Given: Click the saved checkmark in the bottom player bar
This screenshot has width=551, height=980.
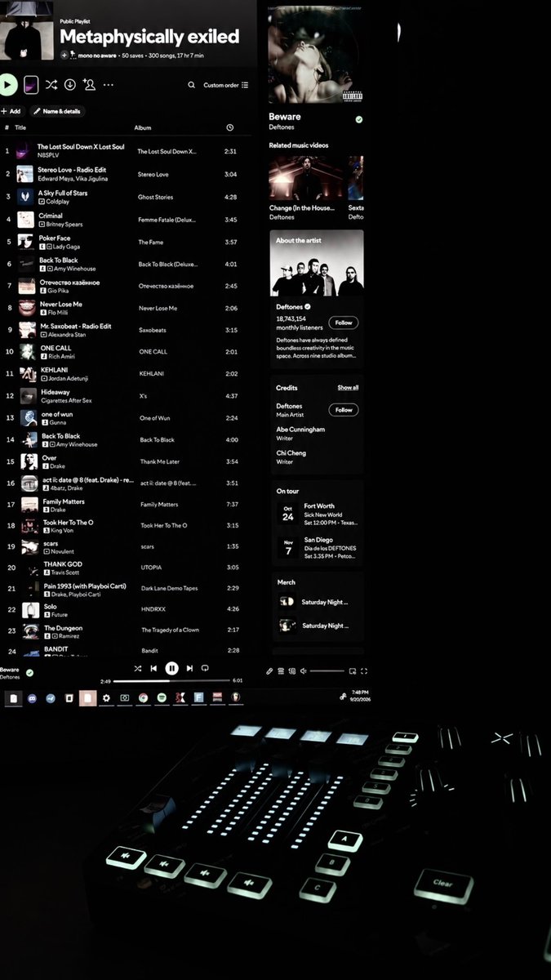Looking at the screenshot, I should coord(29,673).
